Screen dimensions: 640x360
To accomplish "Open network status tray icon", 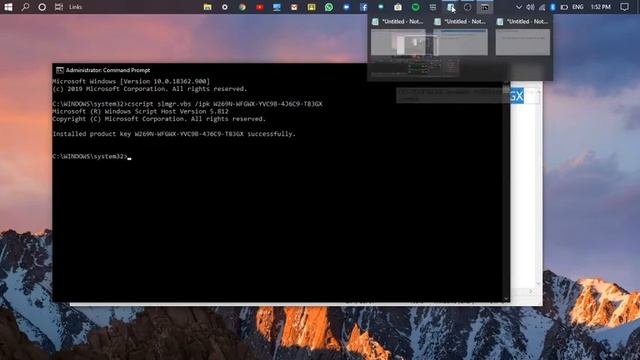I will click(542, 7).
